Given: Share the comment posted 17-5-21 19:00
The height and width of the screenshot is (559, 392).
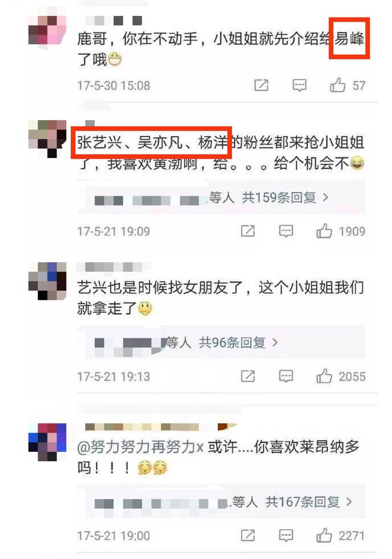Looking at the screenshot, I should [248, 535].
